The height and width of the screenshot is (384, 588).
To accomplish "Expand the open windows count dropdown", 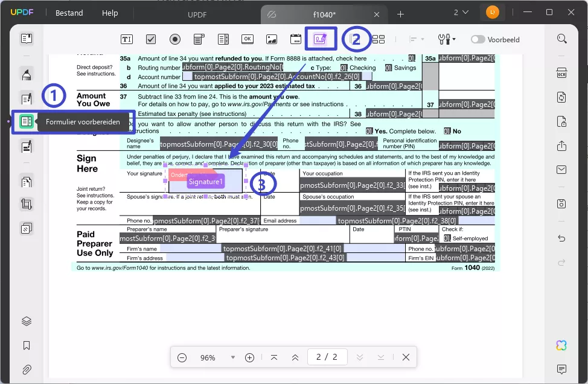I will click(x=460, y=12).
